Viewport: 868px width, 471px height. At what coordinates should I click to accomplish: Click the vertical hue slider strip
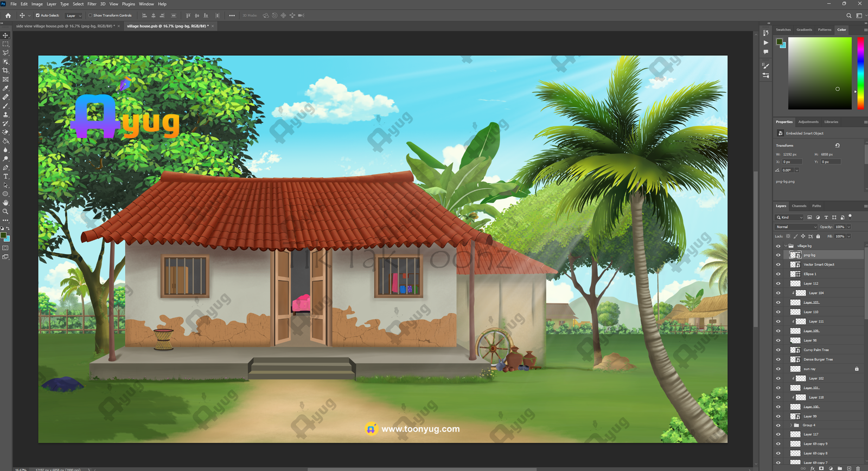pyautogui.click(x=860, y=73)
